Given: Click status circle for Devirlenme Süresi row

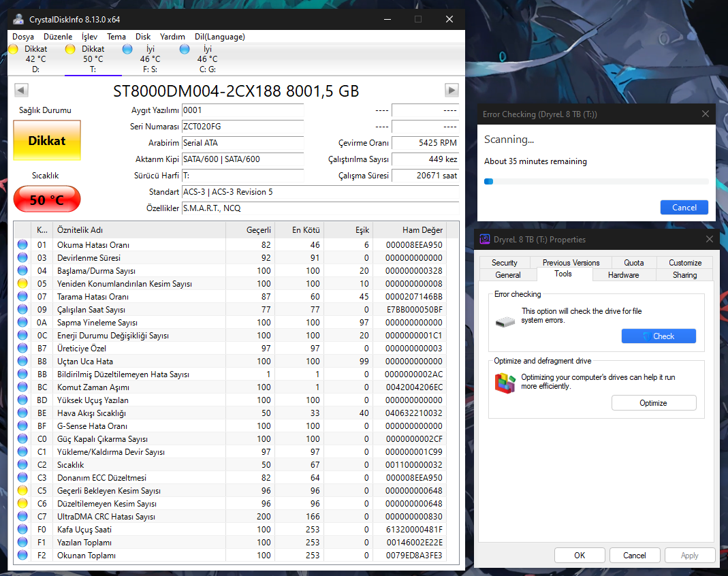Looking at the screenshot, I should click(22, 257).
